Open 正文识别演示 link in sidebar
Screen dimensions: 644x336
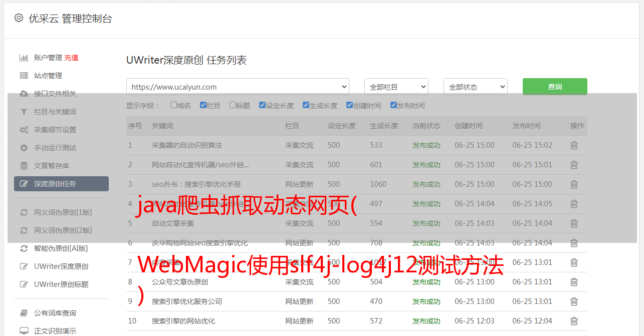coord(55,331)
